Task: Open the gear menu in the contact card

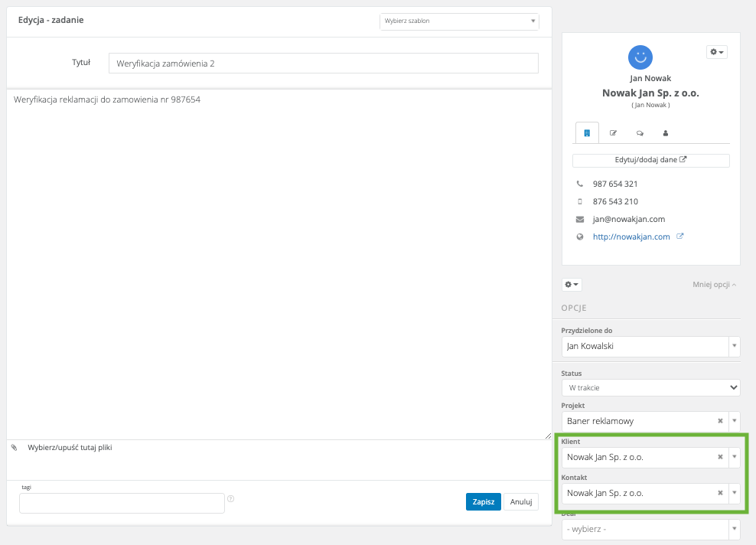Action: 716,52
